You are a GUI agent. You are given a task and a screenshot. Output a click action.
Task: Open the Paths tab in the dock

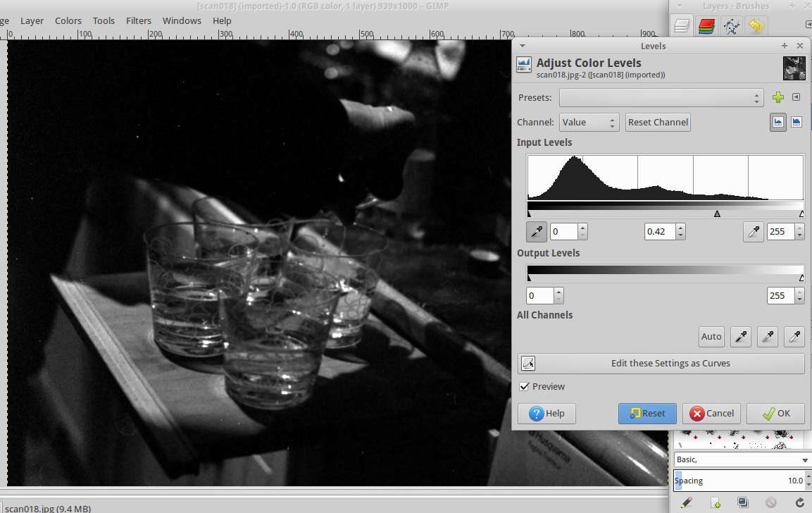pyautogui.click(x=732, y=27)
